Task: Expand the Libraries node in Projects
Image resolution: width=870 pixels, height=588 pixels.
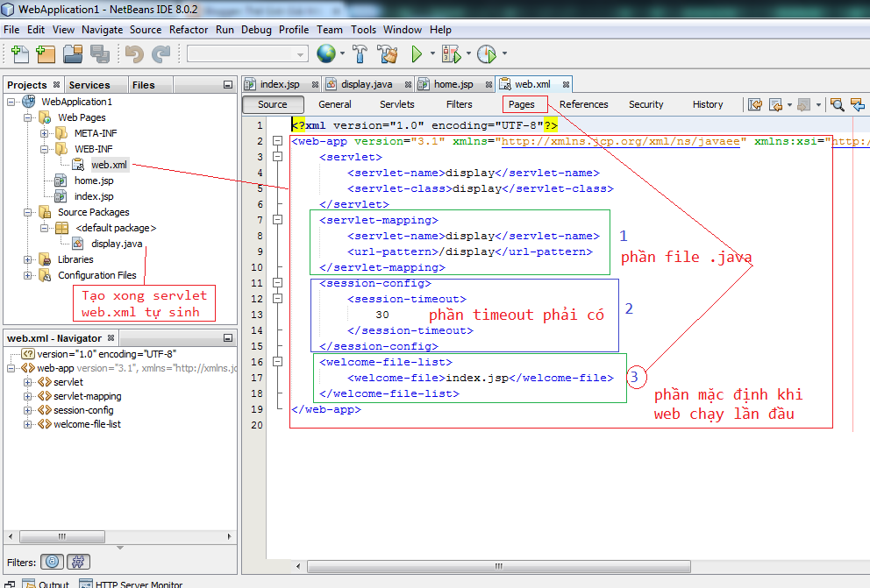Action: pos(27,259)
